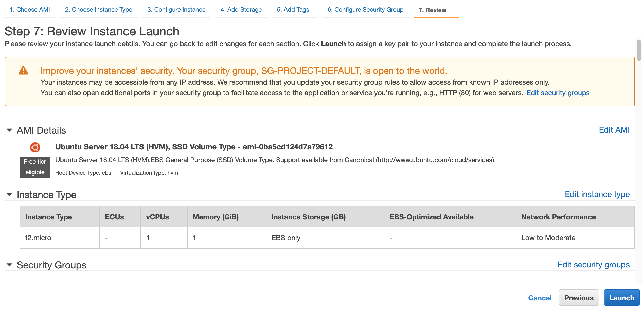Click the orange warning triangle icon
Screen dimensions: 644x311
click(23, 70)
